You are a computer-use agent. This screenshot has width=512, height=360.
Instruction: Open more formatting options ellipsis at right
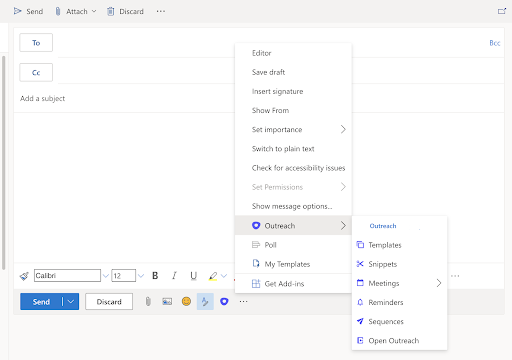click(455, 276)
